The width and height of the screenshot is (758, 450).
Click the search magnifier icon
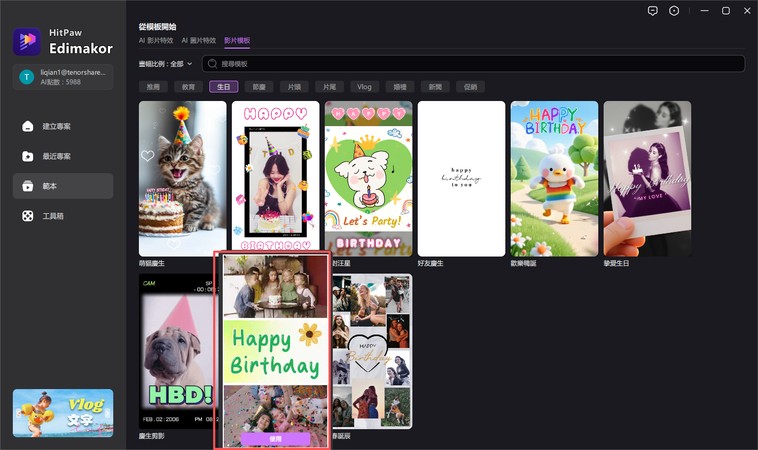212,64
